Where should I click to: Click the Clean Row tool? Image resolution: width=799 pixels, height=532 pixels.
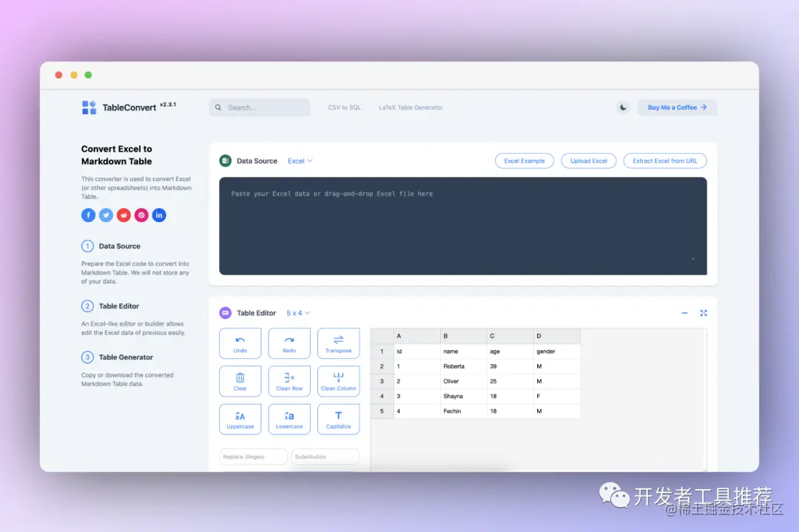click(289, 381)
